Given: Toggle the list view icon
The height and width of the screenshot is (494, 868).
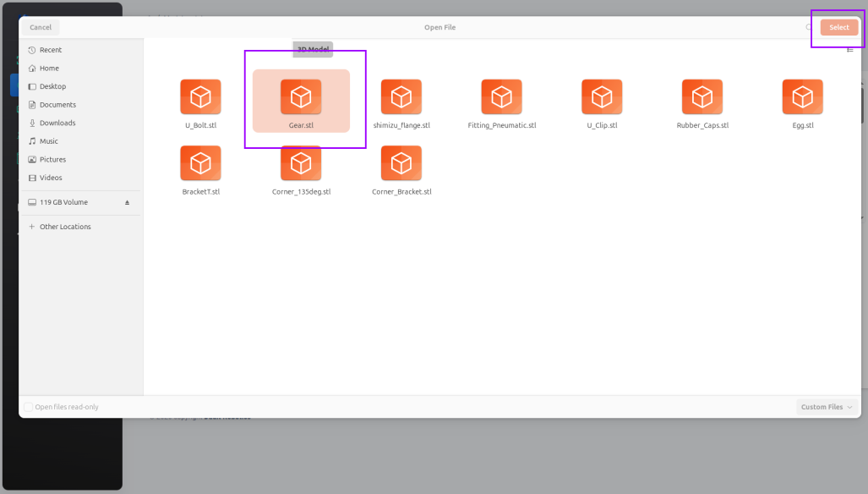Looking at the screenshot, I should (849, 50).
